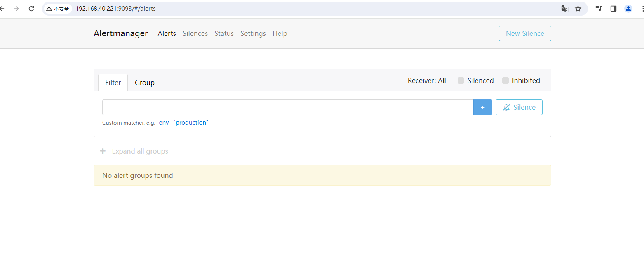Click the browser back arrow
The width and height of the screenshot is (644, 260).
coord(2,9)
